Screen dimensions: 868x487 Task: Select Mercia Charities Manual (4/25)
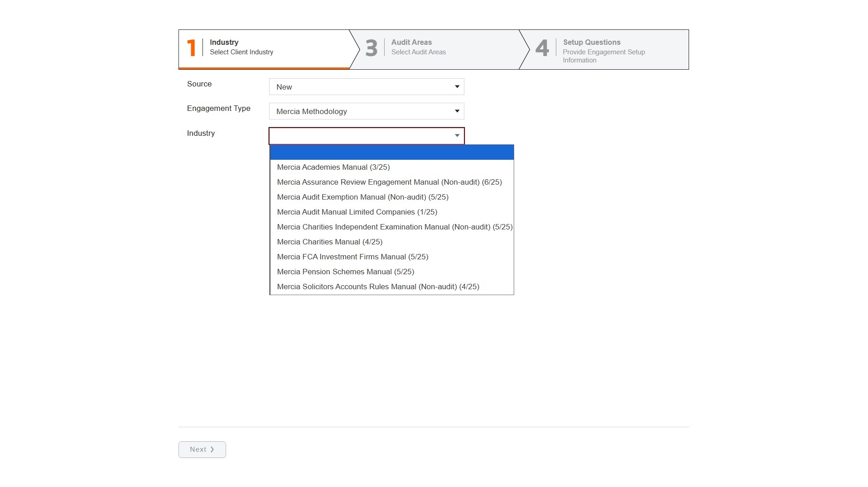(x=329, y=242)
